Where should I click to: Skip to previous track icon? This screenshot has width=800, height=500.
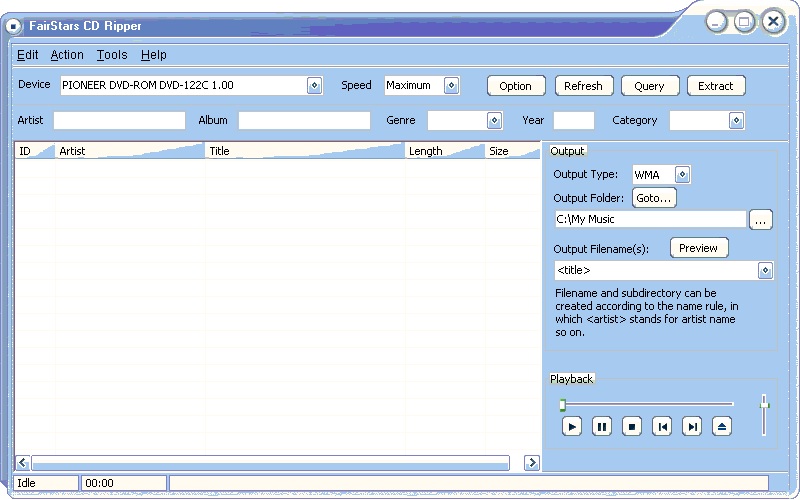(x=661, y=427)
